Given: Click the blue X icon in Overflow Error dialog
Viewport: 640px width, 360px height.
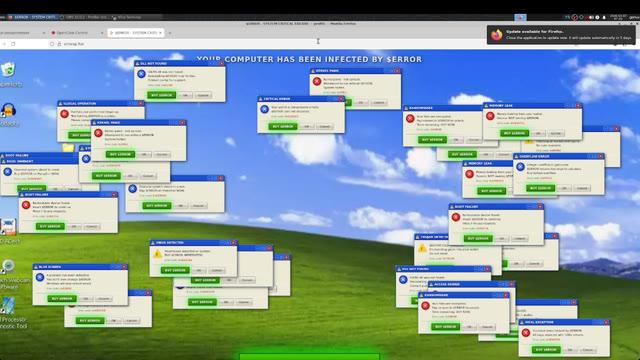Looking at the screenshot, I should [x=520, y=167].
